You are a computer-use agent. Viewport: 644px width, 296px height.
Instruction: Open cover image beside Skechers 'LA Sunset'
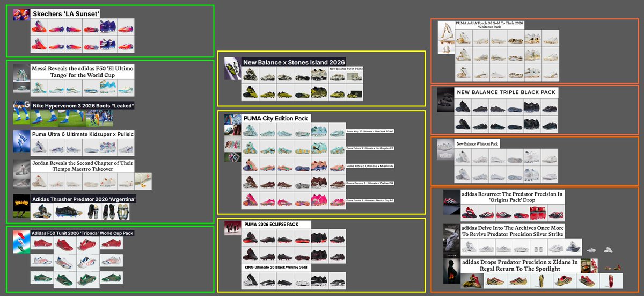pyautogui.click(x=21, y=15)
